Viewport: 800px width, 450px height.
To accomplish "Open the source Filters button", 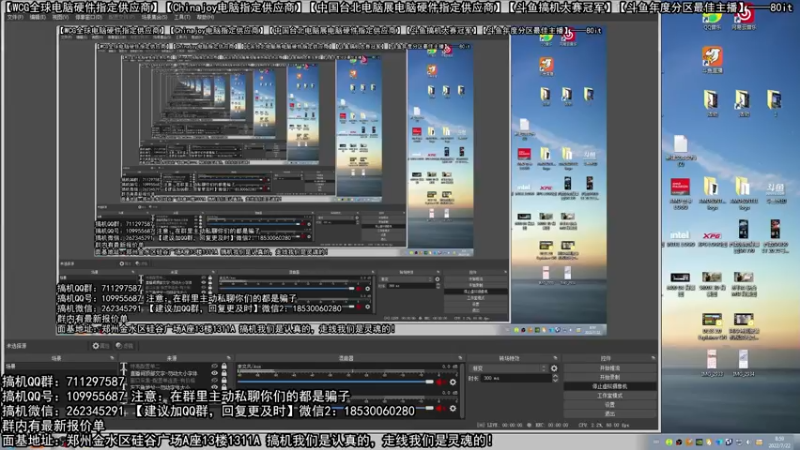I will pos(124,345).
